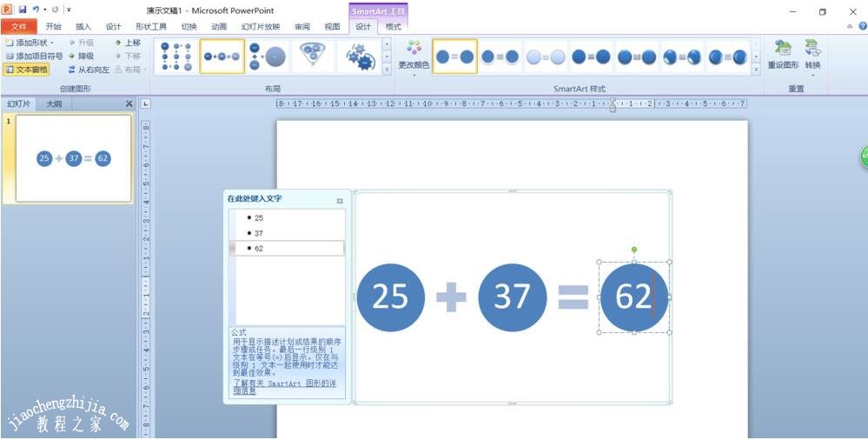Select the slide 1 thumbnail
The height and width of the screenshot is (440, 868).
point(74,158)
